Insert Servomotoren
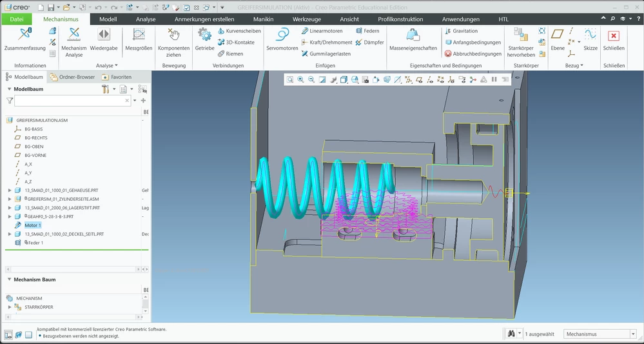Image resolution: width=644 pixels, height=344 pixels. 282,39
